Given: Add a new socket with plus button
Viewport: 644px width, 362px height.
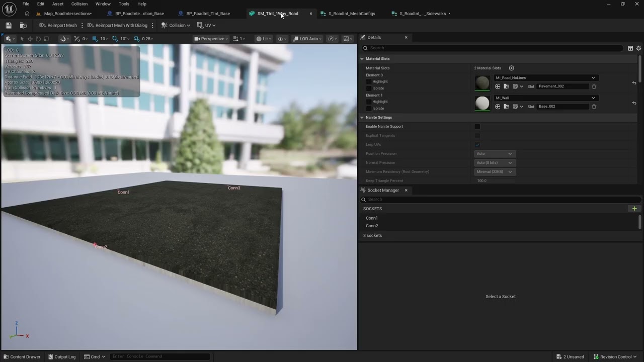Looking at the screenshot, I should click(634, 209).
